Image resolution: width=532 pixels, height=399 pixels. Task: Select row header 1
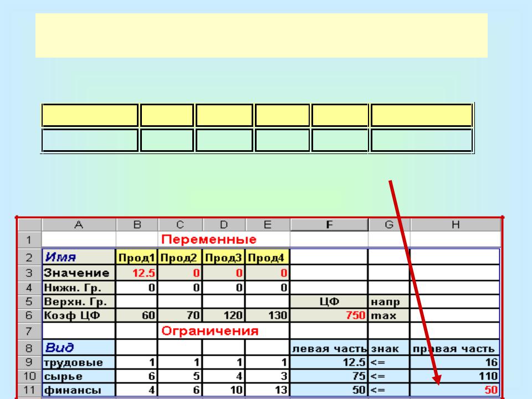29,240
